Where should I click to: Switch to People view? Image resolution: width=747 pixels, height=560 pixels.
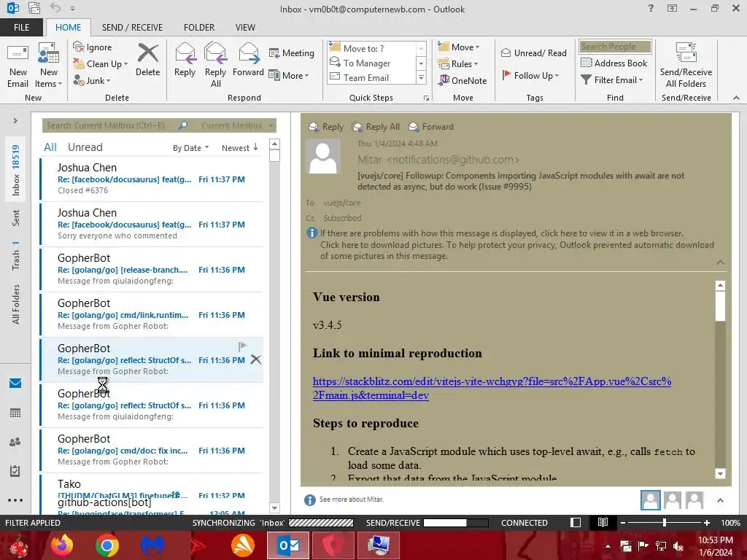point(15,442)
